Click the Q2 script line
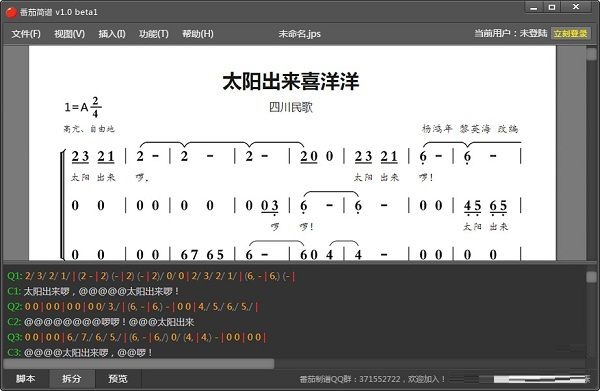 pyautogui.click(x=133, y=307)
